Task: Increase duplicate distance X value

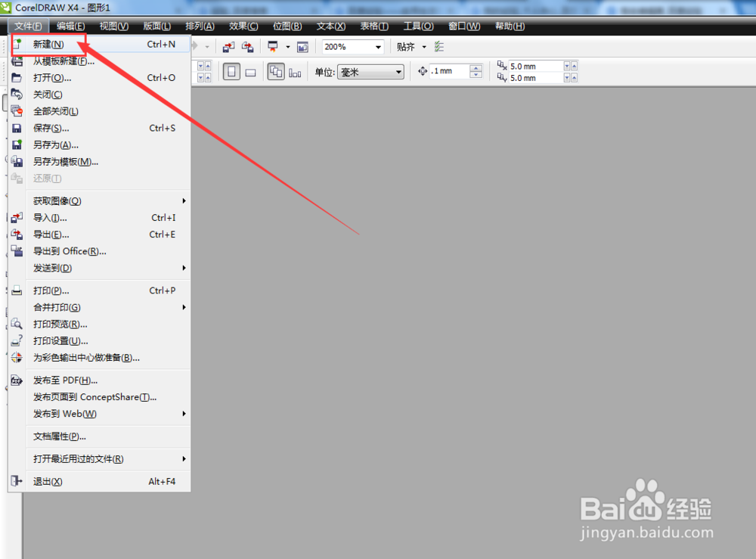Action: click(574, 66)
